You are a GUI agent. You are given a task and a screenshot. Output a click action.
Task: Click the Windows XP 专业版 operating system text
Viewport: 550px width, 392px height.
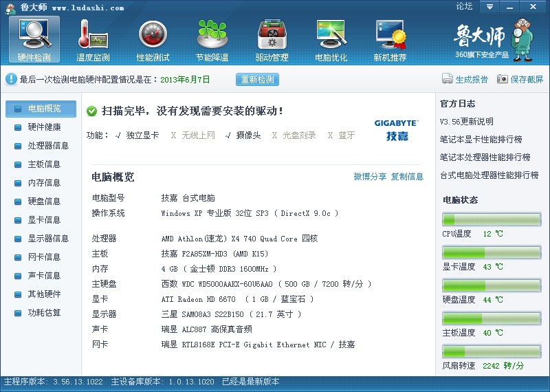(x=250, y=213)
